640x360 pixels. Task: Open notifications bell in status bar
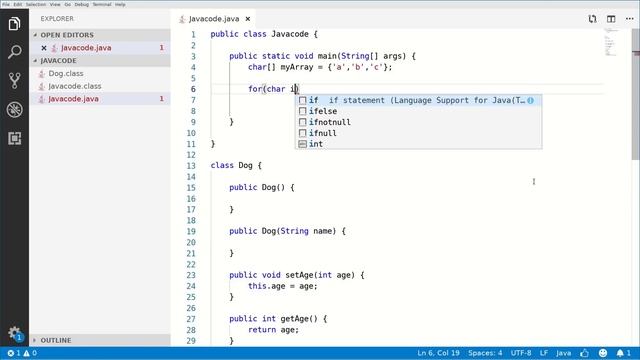click(x=623, y=353)
